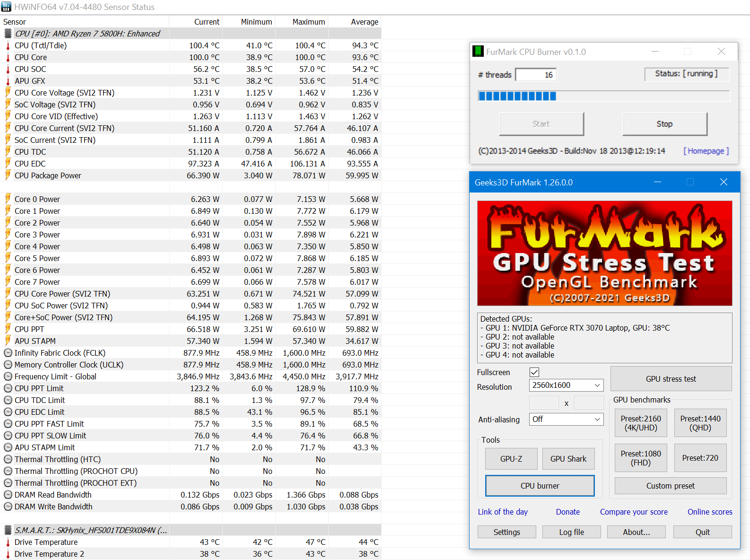Click the drive icon beside S.M.A.R.T. SKHynix
The image size is (750, 560).
tap(8, 530)
